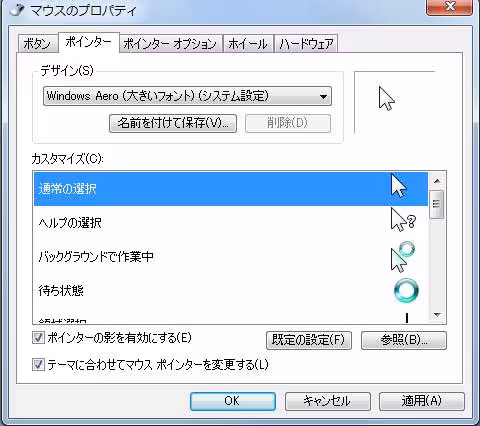The height and width of the screenshot is (426, 480).
Task: Click the normal select arrow cursor icon
Action: click(x=399, y=186)
